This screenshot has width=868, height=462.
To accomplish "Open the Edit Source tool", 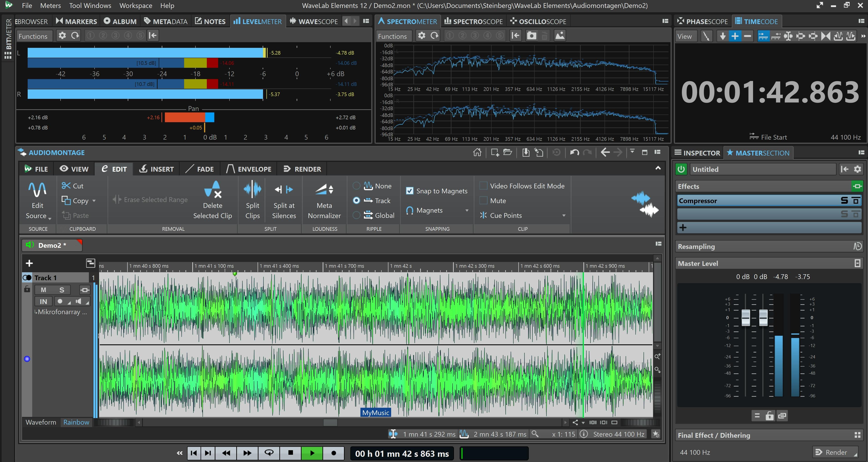I will (x=37, y=199).
